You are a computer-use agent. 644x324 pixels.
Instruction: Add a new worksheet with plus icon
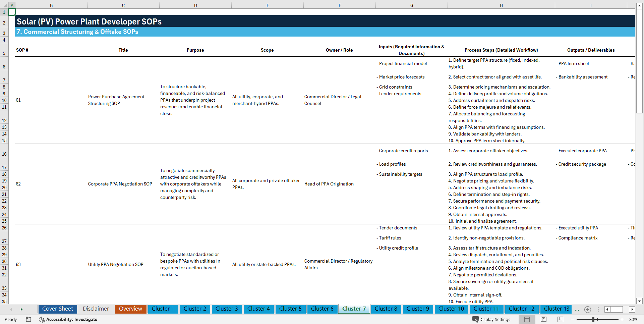coord(587,309)
